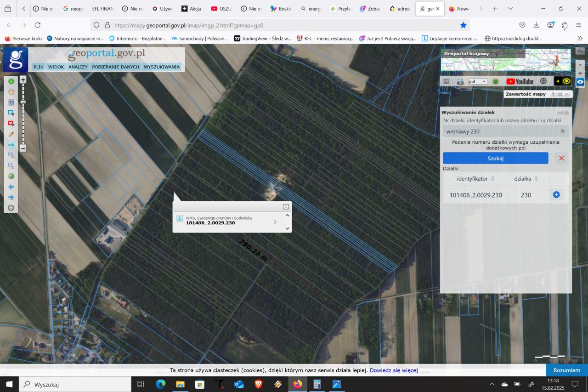588x392 pixels.
Task: Toggle the blue eye visibility button
Action: coord(580,82)
